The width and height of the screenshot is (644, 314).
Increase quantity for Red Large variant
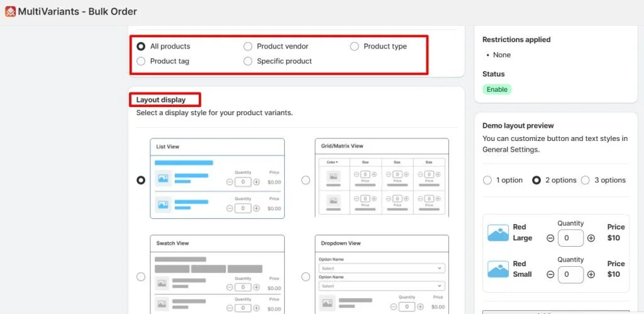click(x=591, y=238)
